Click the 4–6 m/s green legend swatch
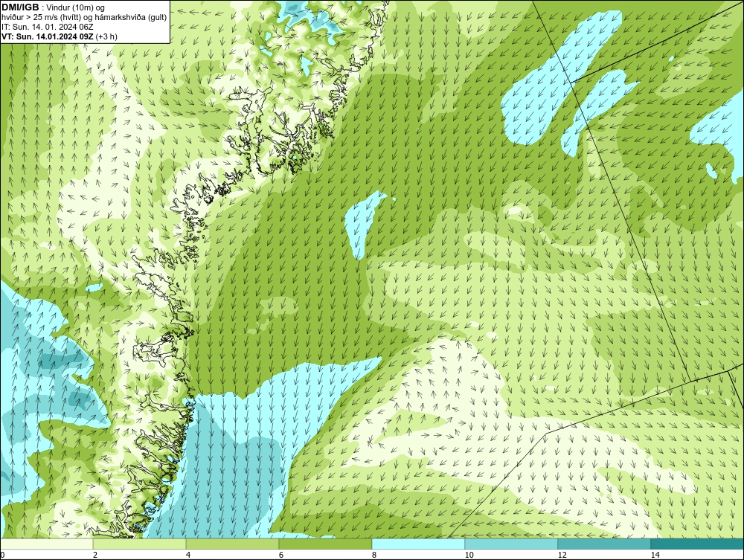744x560 pixels. click(x=232, y=544)
